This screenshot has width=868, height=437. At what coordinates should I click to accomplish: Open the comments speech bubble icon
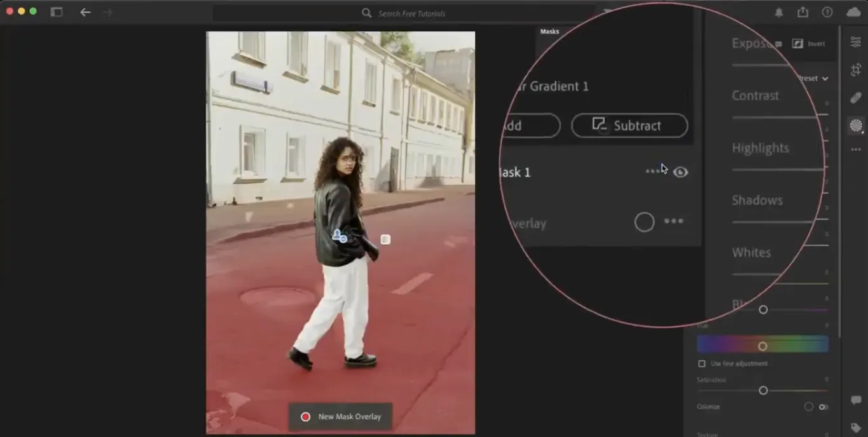856,400
